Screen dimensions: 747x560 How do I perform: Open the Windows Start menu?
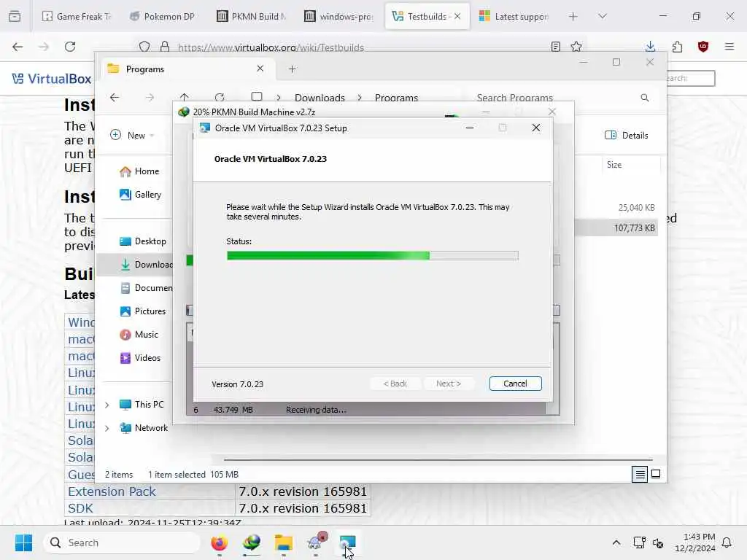point(23,542)
